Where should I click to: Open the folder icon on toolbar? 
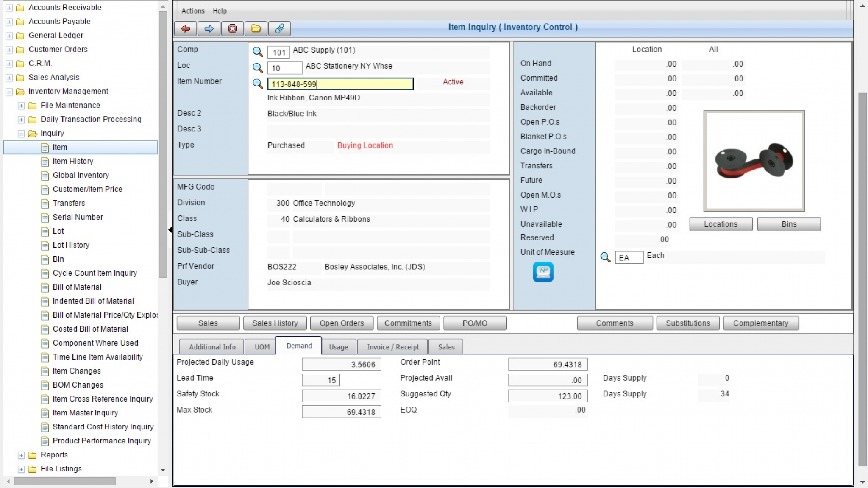click(256, 28)
